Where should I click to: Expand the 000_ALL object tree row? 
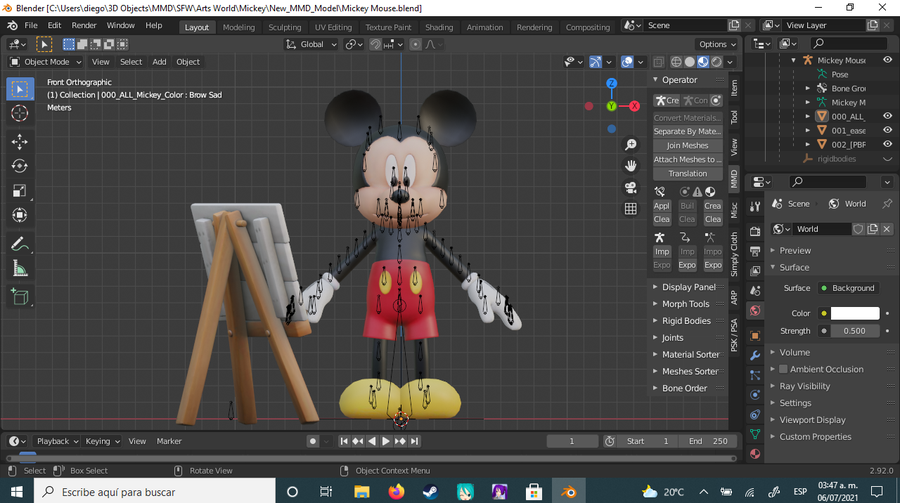tap(808, 116)
